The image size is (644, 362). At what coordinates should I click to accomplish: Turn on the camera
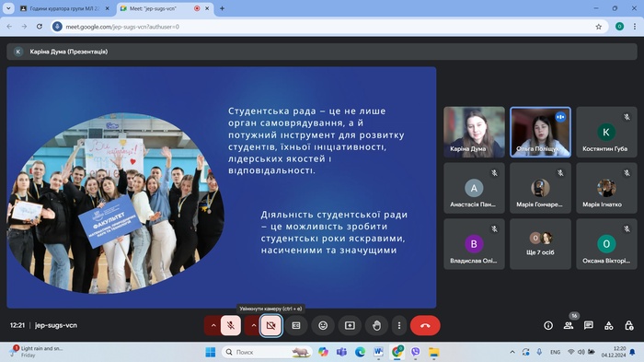click(270, 325)
